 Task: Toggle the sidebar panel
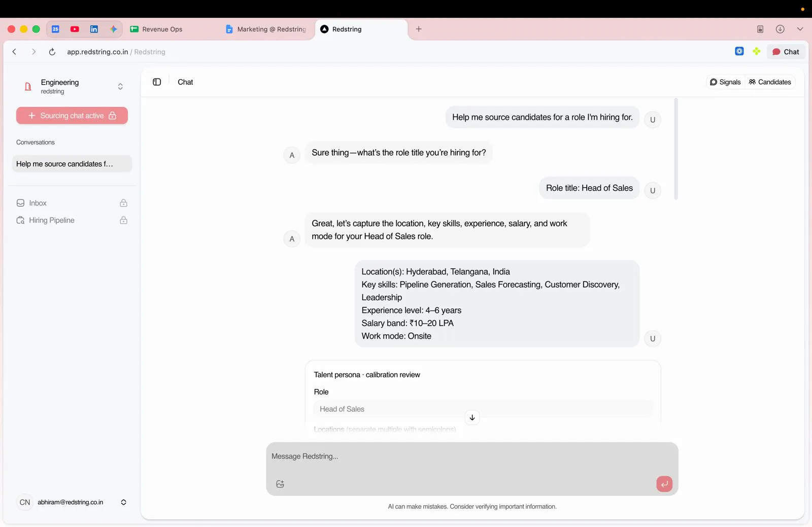pyautogui.click(x=157, y=82)
